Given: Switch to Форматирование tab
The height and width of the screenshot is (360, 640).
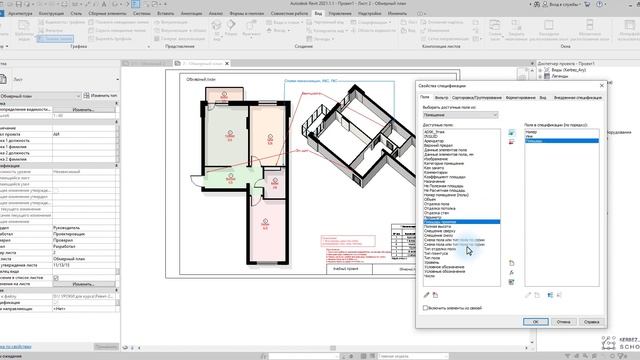Looking at the screenshot, I should pos(520,98).
